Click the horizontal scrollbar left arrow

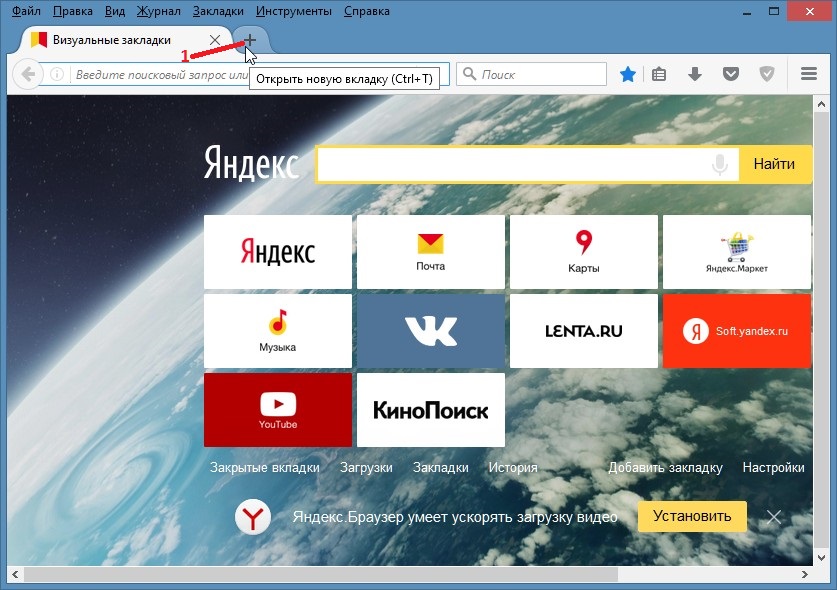15,575
